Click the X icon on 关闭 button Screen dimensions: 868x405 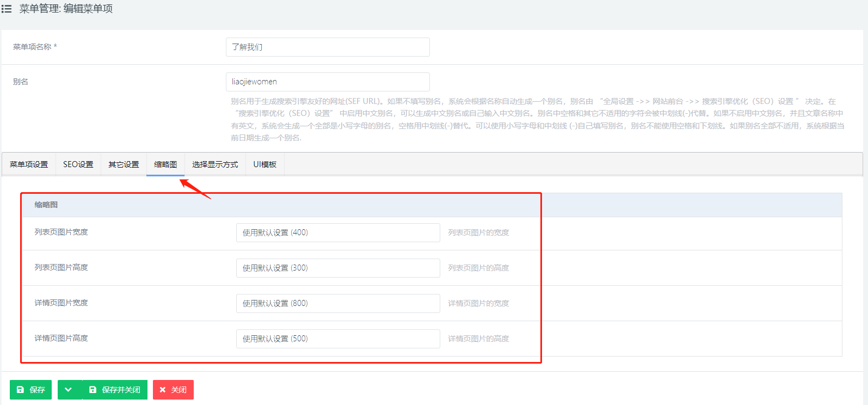click(163, 390)
